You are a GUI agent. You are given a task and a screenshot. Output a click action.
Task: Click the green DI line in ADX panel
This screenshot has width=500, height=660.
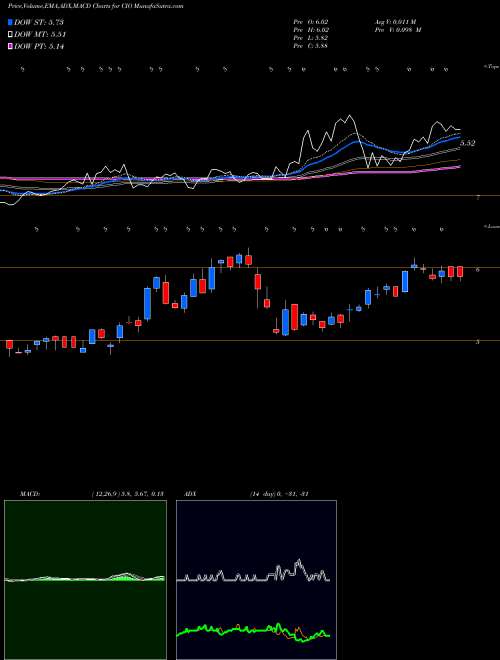(x=253, y=631)
